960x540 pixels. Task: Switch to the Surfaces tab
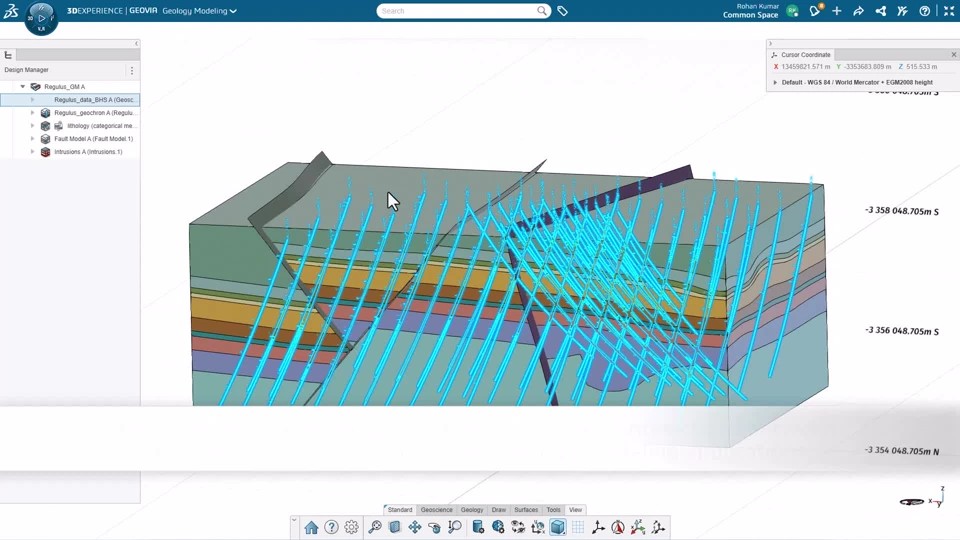pos(526,509)
